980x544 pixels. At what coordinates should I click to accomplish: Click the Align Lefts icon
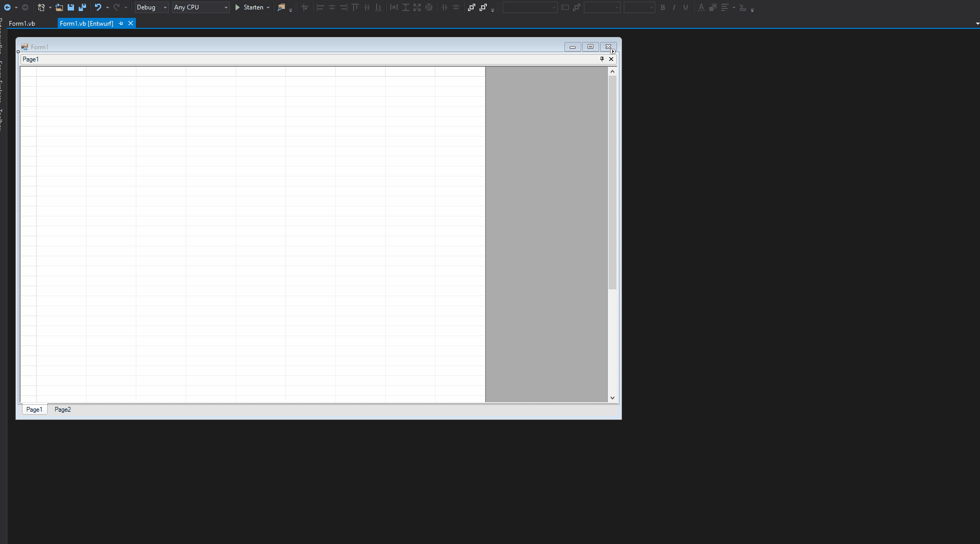[x=320, y=7]
